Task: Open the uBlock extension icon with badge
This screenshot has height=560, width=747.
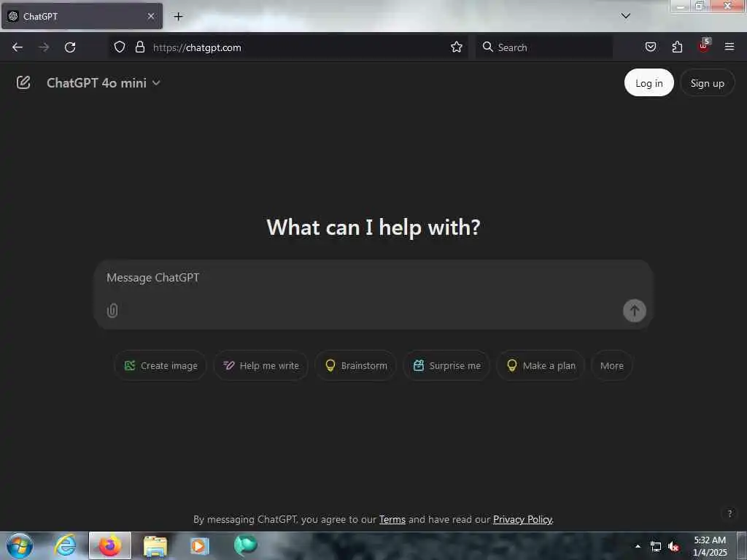Action: (x=704, y=46)
